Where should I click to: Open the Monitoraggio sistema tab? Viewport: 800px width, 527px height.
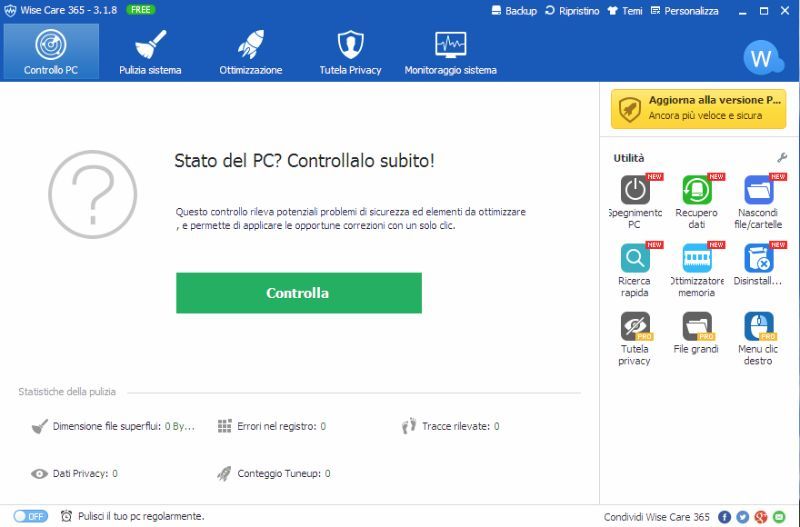[451, 52]
